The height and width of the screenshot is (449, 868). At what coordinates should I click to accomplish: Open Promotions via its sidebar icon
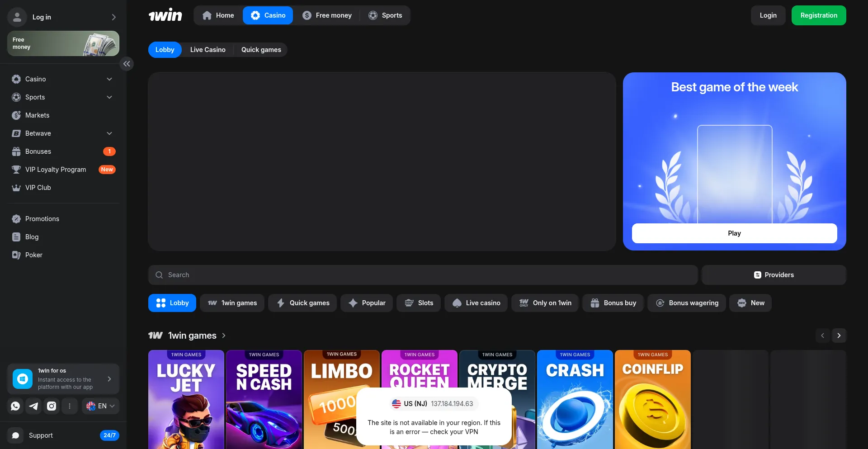[x=16, y=219]
